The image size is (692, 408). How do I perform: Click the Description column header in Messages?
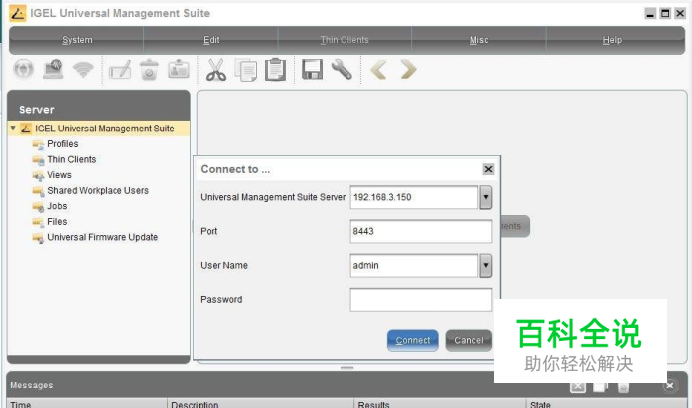[261, 404]
